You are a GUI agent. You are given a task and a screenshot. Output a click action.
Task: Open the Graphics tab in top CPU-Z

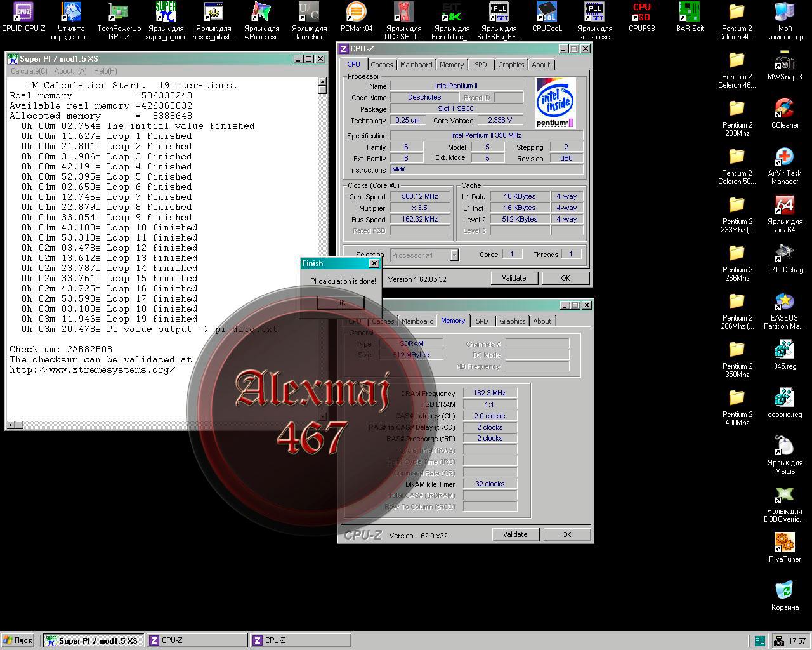pyautogui.click(x=511, y=65)
